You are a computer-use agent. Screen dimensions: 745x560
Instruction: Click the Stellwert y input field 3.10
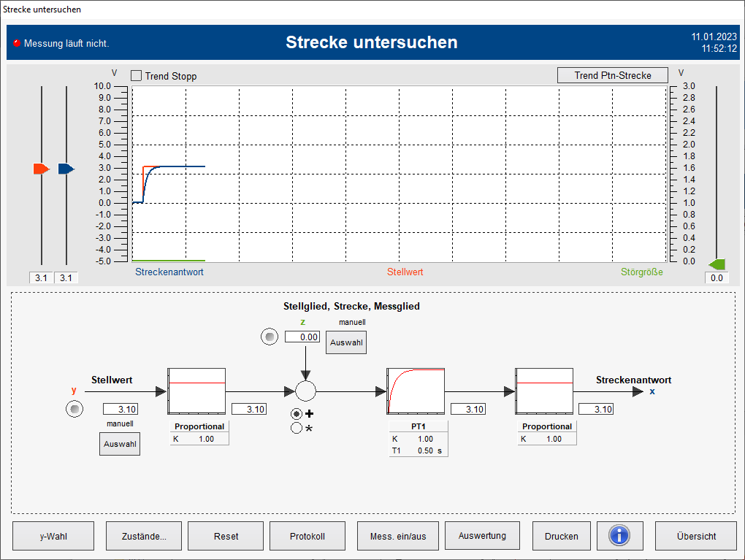(121, 409)
